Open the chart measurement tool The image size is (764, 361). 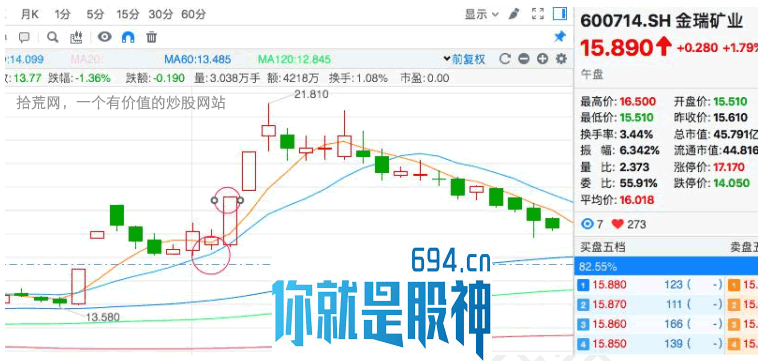pos(76,37)
